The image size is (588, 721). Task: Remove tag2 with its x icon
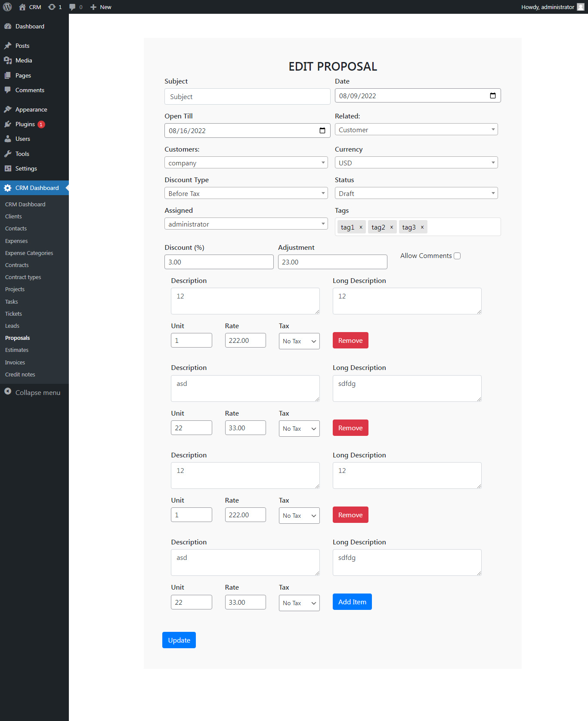tap(392, 227)
